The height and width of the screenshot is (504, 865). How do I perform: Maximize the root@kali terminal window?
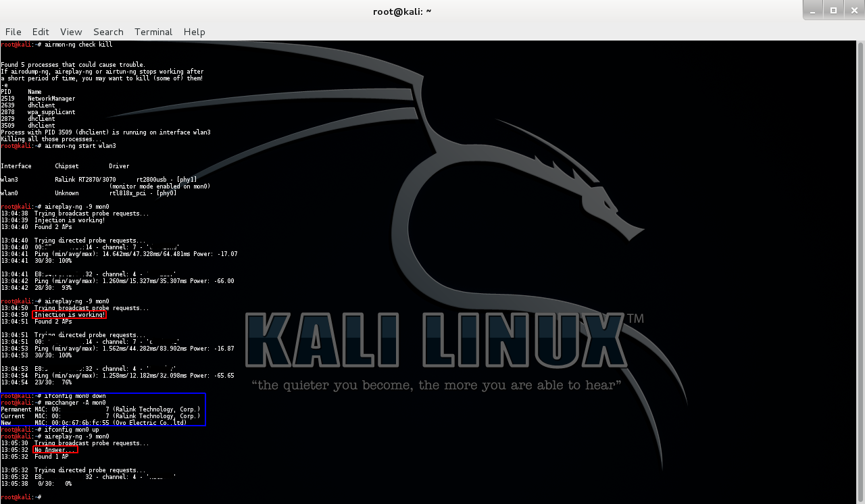coord(833,10)
